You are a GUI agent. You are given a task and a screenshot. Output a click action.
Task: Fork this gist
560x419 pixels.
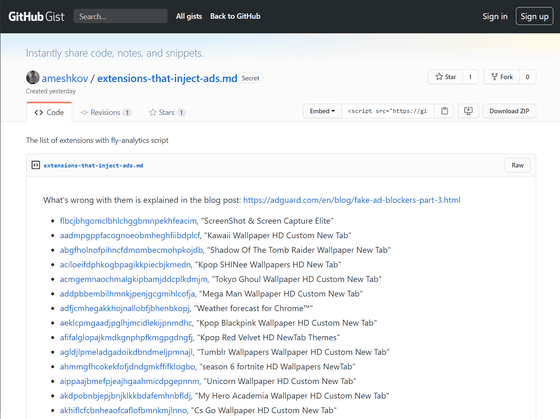tap(501, 77)
